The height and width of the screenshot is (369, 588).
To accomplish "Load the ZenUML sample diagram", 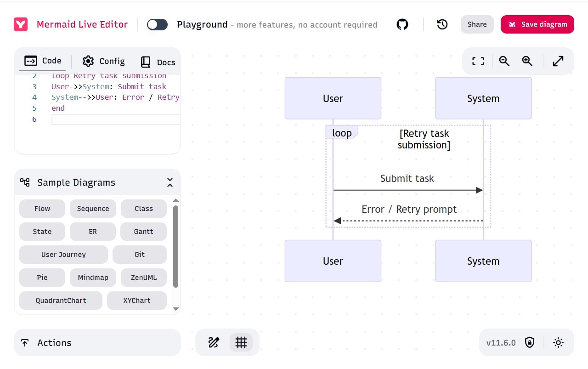I will (x=144, y=278).
